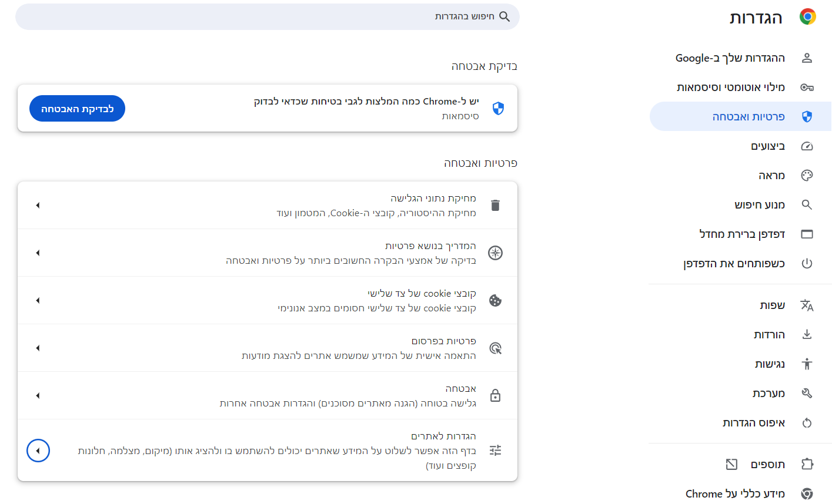Click the external-link icon beside תוספים
832x504 pixels.
point(731,465)
